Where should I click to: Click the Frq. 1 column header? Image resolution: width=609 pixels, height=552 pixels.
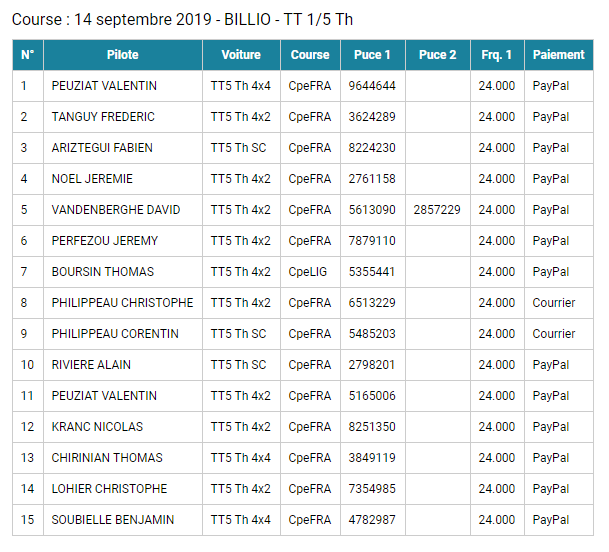497,55
